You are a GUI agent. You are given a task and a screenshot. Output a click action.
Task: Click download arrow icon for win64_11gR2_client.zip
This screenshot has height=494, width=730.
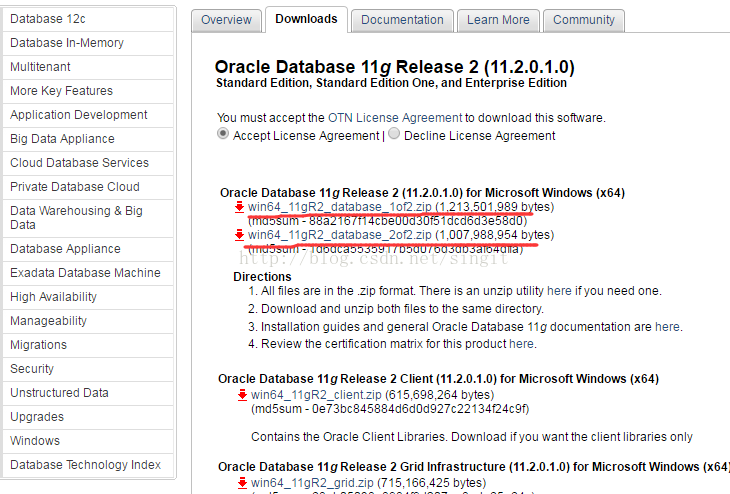242,395
